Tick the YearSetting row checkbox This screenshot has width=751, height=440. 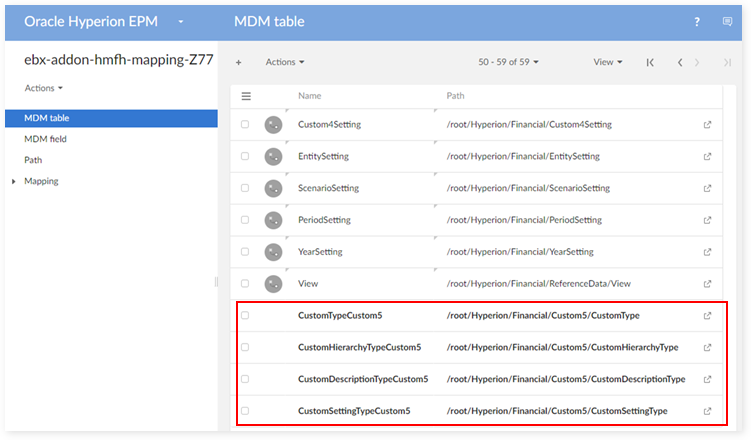(x=245, y=251)
